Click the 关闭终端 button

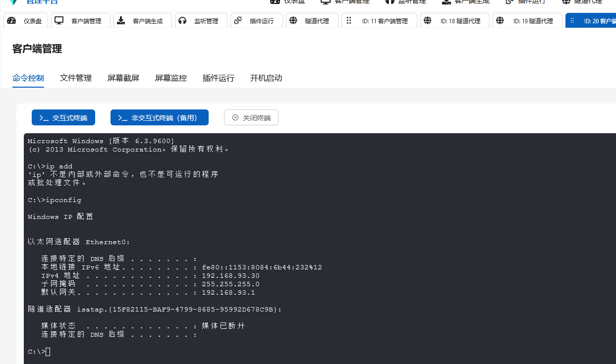point(251,117)
